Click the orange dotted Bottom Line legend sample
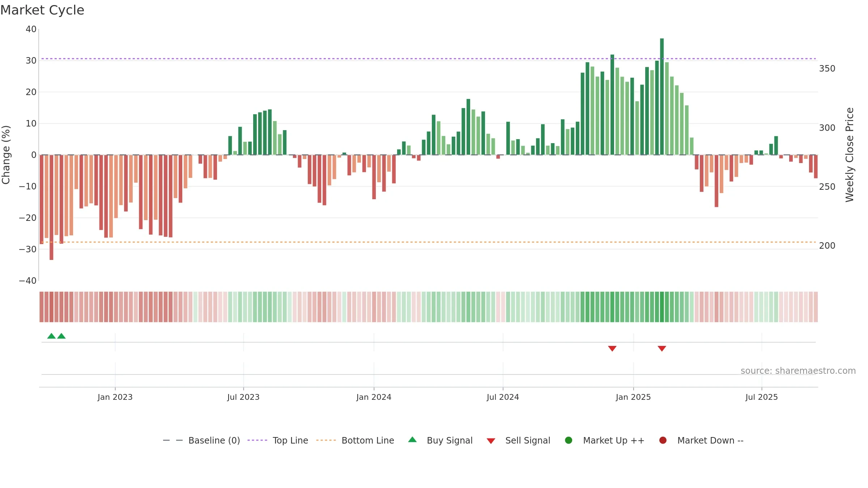Viewport: 868px width, 488px height. point(326,440)
